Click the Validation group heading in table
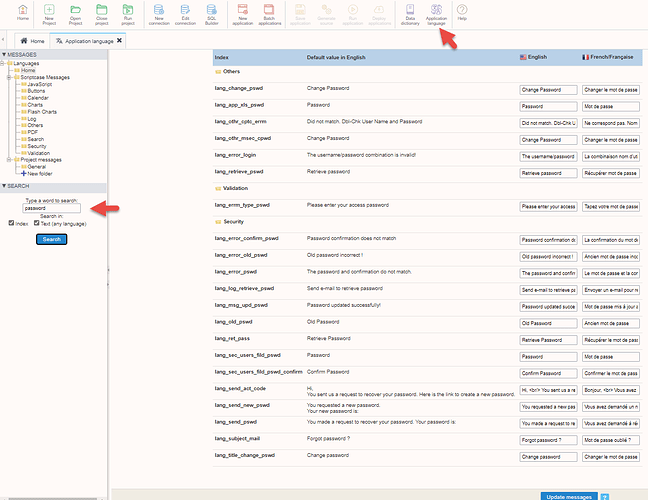The image size is (648, 500). [x=236, y=188]
